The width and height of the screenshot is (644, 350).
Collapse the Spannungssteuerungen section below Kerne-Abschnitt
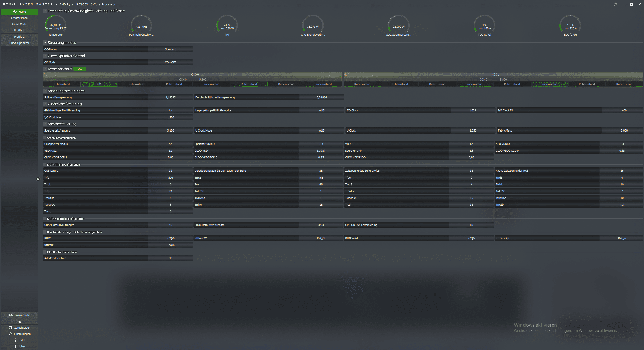[45, 91]
